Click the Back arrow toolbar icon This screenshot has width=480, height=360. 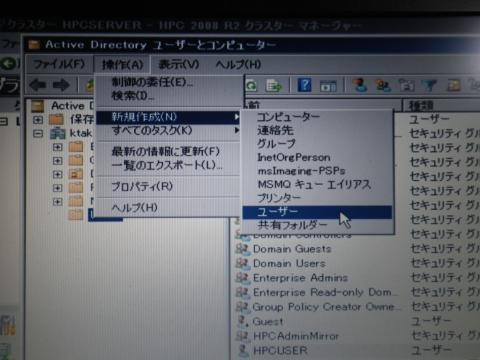tap(38, 86)
